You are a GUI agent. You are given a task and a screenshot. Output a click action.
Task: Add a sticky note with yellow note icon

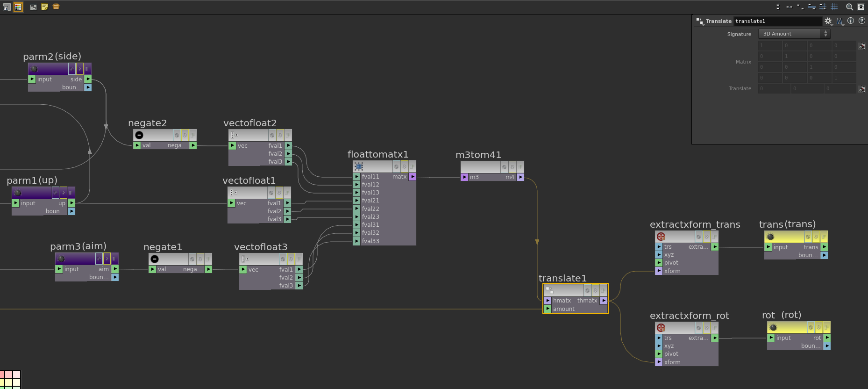44,7
